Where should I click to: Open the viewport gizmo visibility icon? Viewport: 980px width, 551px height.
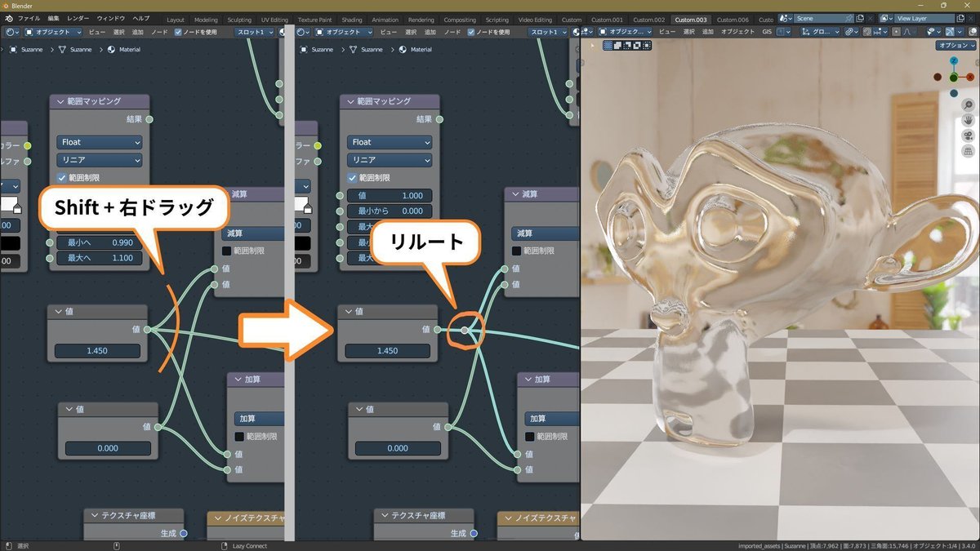pos(950,32)
